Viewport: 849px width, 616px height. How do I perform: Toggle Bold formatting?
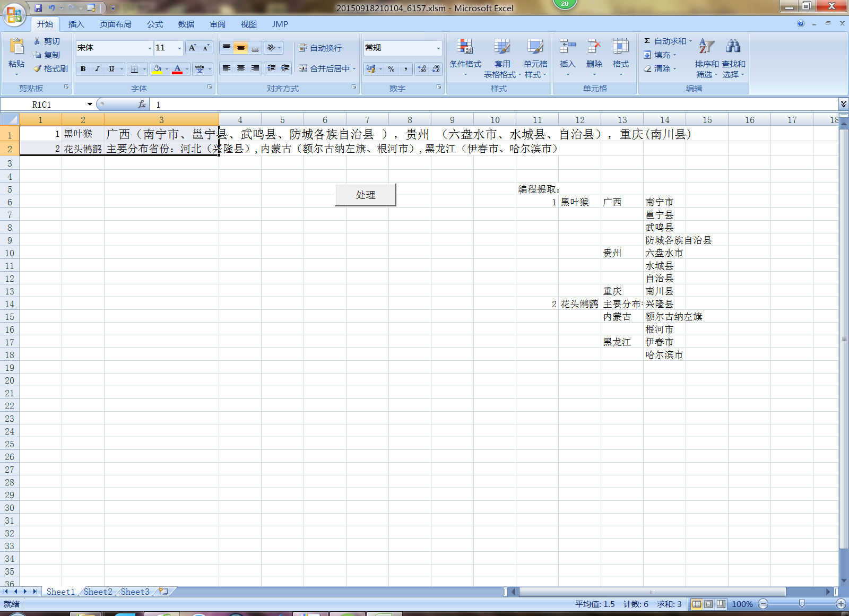tap(83, 69)
